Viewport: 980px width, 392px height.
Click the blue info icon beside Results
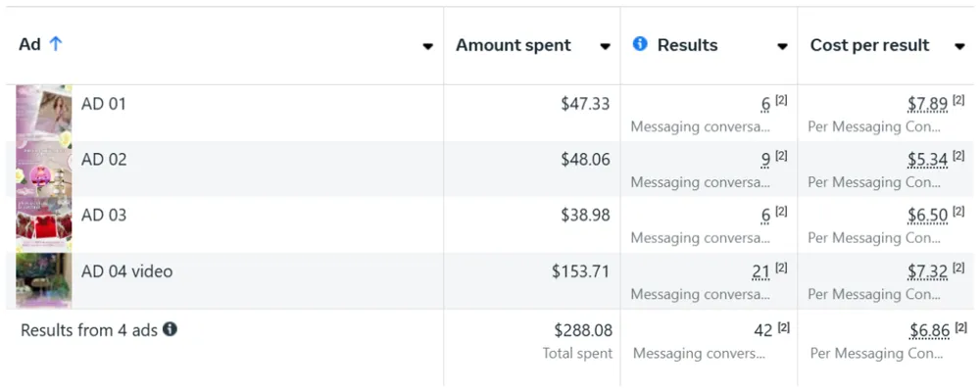(639, 44)
